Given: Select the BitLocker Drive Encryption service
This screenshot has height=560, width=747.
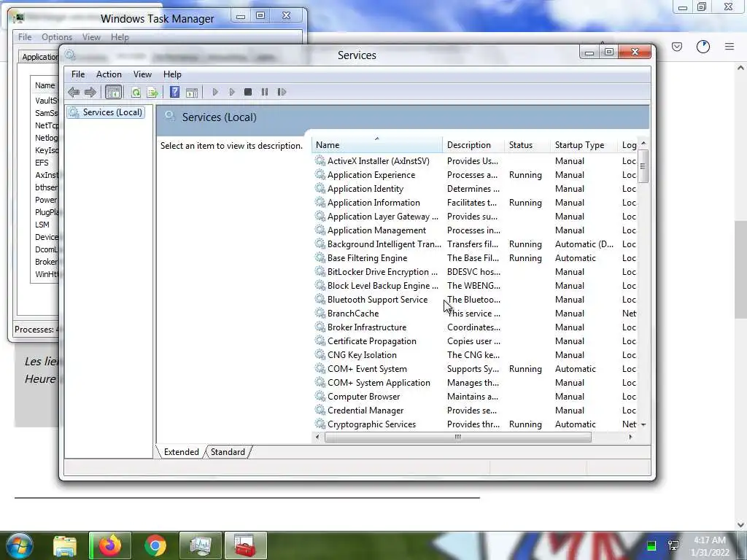Looking at the screenshot, I should click(475, 272).
